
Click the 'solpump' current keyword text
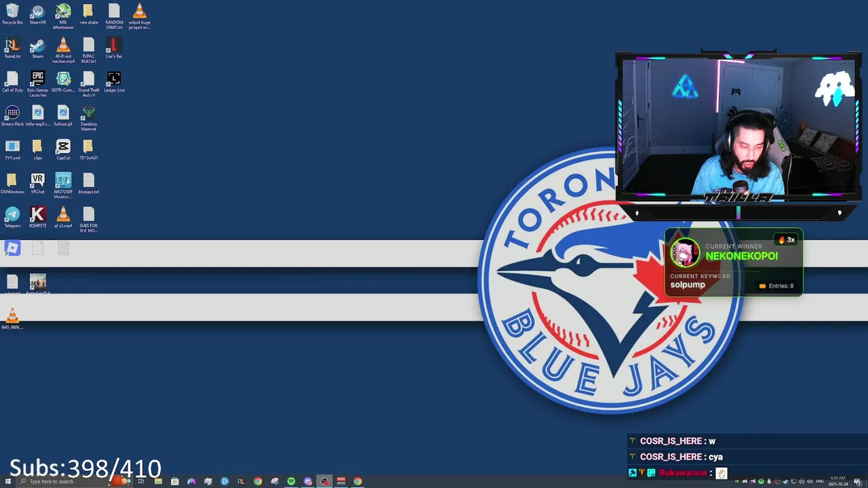click(x=688, y=285)
